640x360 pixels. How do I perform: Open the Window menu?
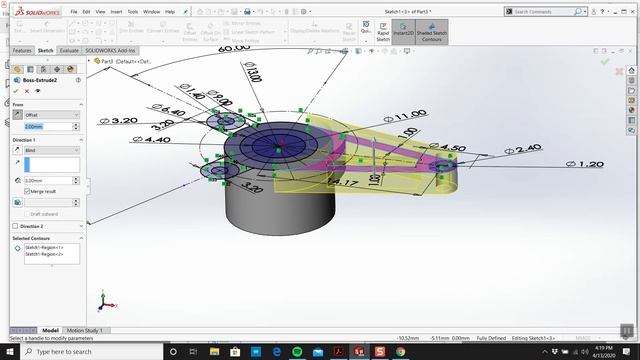(x=151, y=12)
